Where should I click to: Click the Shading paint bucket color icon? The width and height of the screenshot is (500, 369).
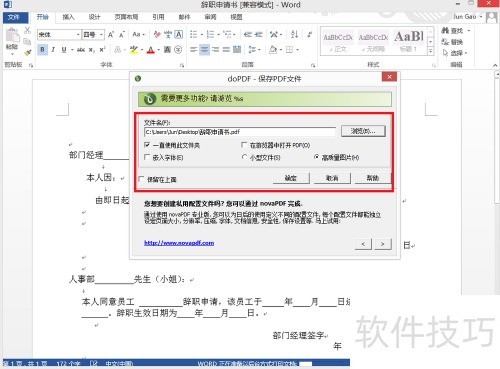[x=273, y=50]
